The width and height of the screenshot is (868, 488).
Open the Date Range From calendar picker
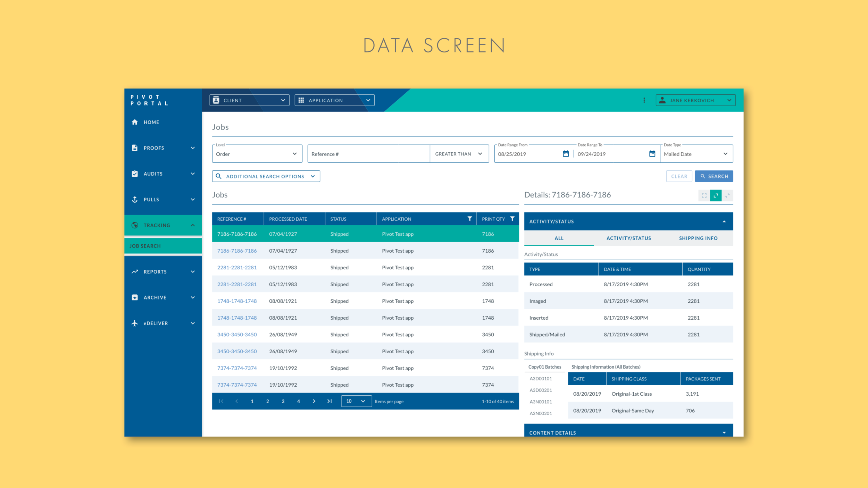pos(566,154)
